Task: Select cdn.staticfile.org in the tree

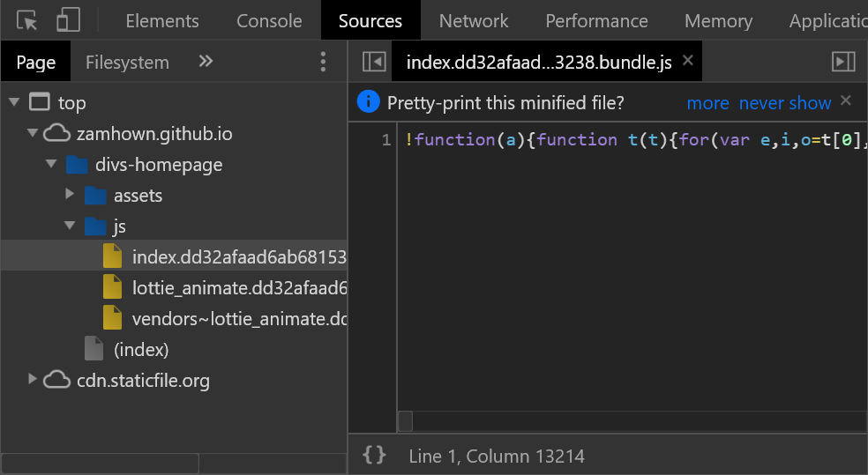Action: point(144,381)
